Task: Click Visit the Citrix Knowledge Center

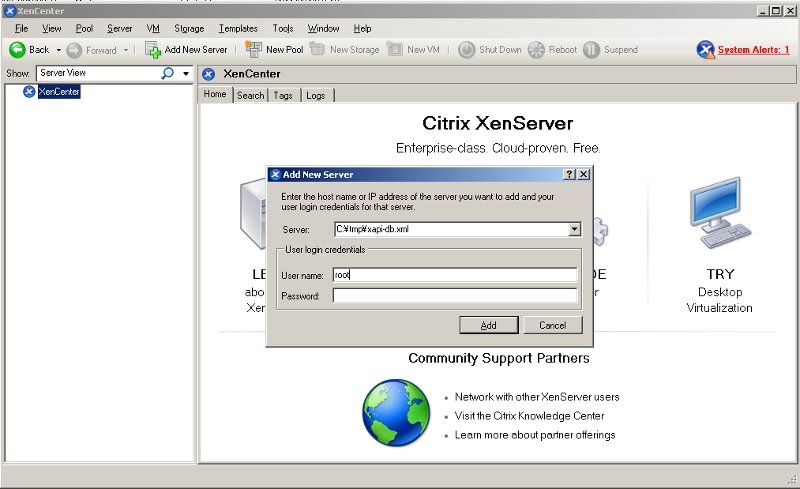Action: (x=530, y=416)
